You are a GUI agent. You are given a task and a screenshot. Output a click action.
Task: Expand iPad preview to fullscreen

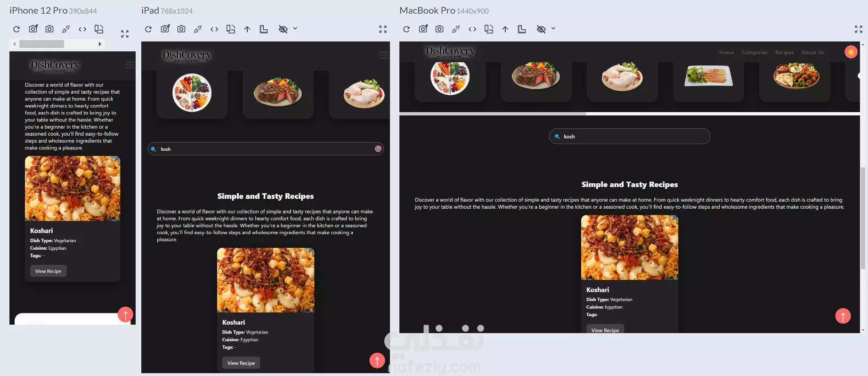tap(383, 29)
